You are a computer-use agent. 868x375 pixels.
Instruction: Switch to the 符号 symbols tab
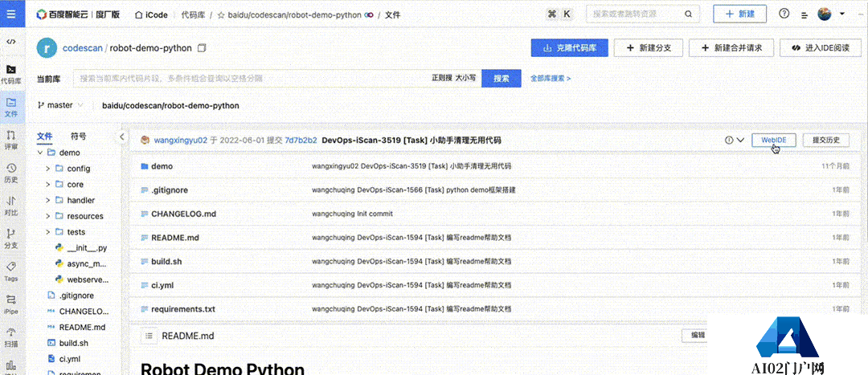(x=79, y=136)
